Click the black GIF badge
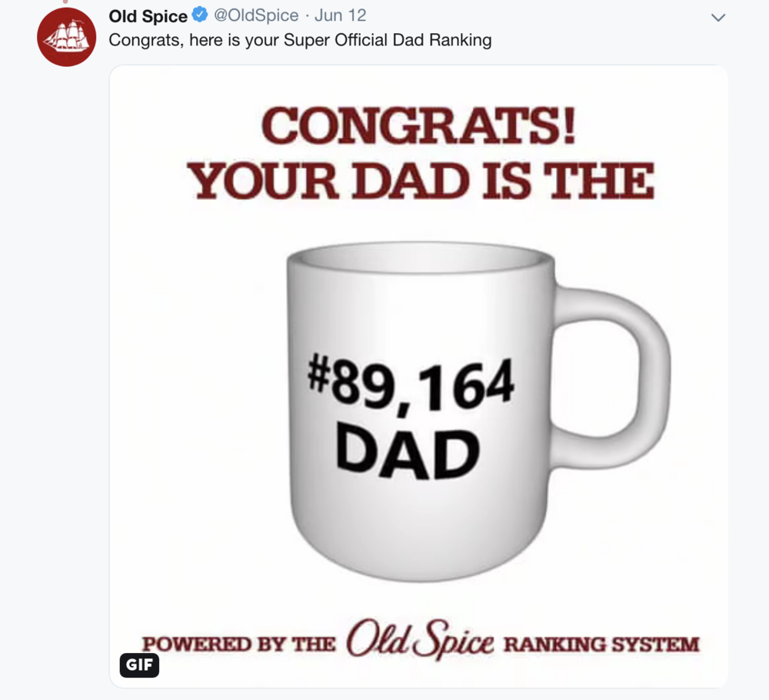Image resolution: width=769 pixels, height=700 pixels. (139, 665)
